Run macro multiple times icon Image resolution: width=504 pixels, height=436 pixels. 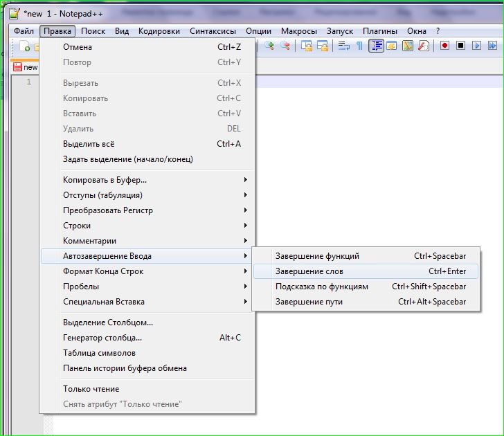492,46
